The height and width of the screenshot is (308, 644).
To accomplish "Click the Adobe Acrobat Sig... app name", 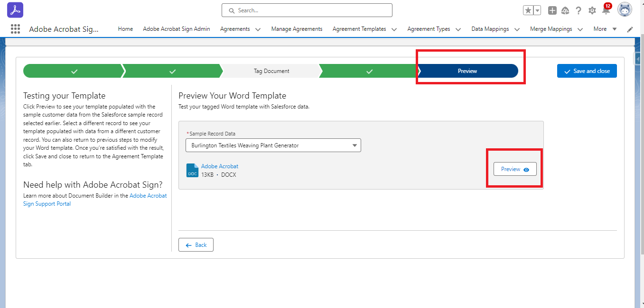I will pos(64,29).
